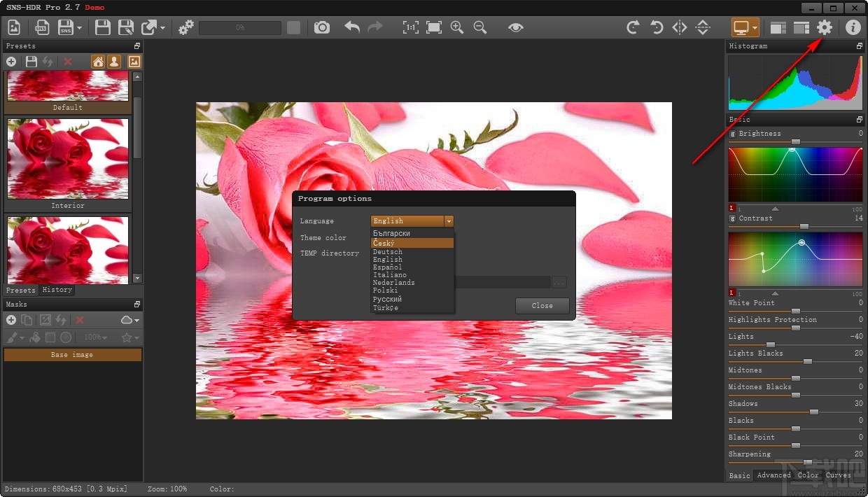Screen dimensions: 868x497
Task: Click the camera snapshot icon in toolbar
Action: coord(321,27)
